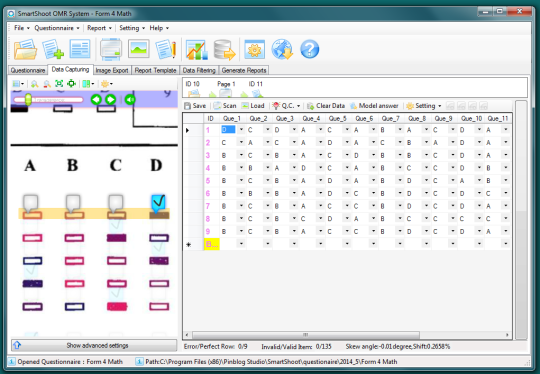Click Clear Data button
The image size is (540, 374).
coord(326,106)
